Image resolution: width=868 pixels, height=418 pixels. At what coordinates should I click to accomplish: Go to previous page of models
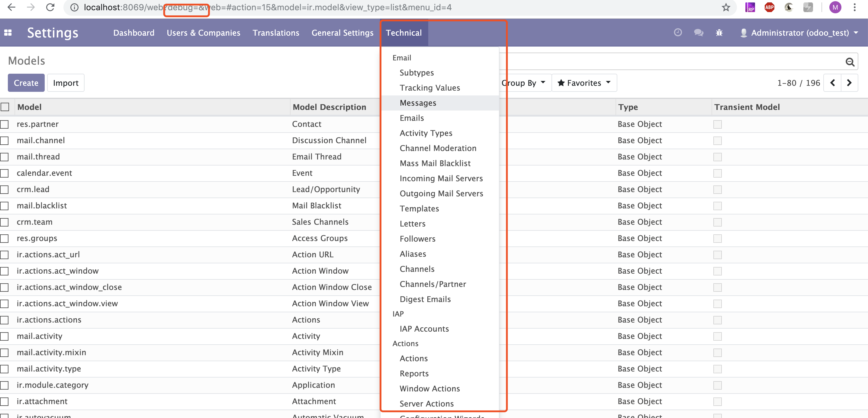point(832,83)
